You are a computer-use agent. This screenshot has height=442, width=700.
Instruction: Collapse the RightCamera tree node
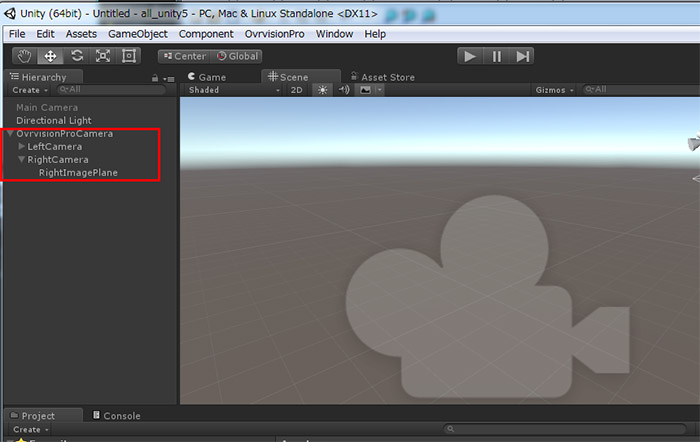coord(22,159)
